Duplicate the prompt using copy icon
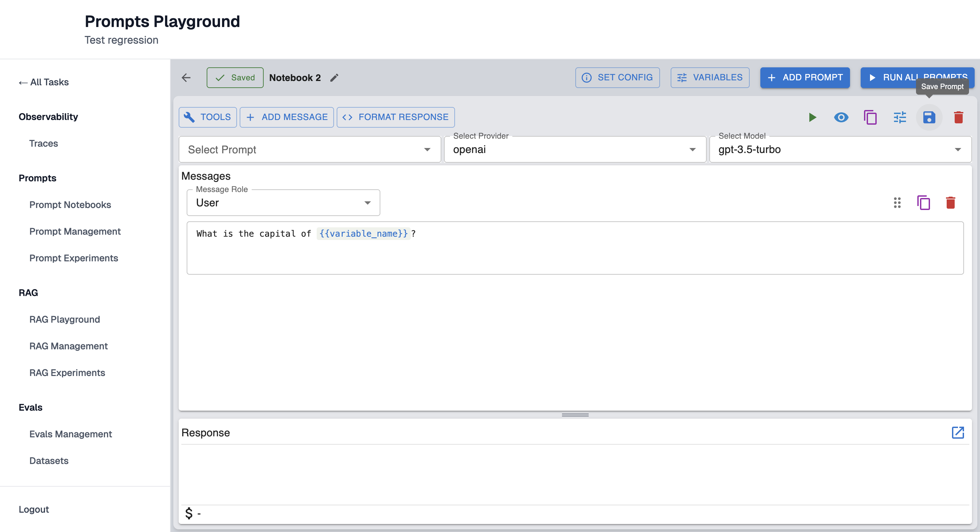The height and width of the screenshot is (532, 980). [870, 117]
